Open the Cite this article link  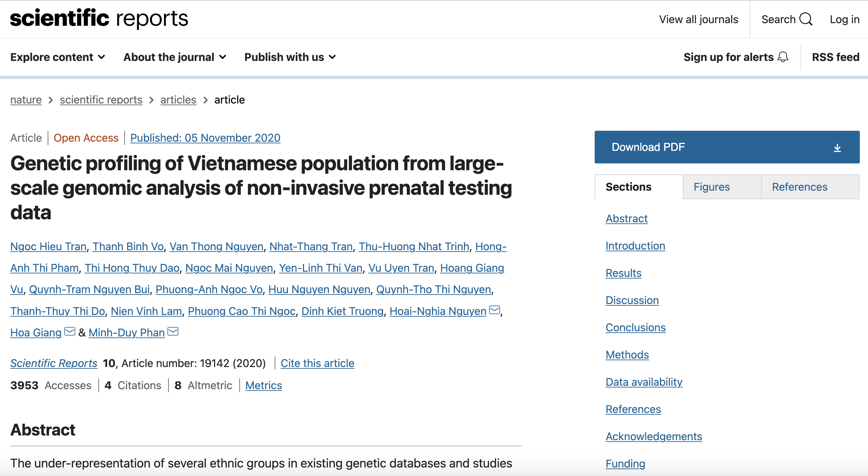coord(317,363)
